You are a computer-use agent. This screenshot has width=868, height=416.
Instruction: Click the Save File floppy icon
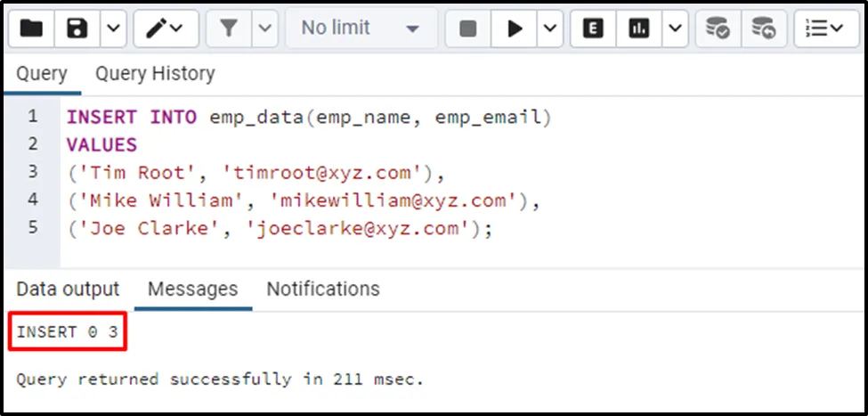click(77, 29)
